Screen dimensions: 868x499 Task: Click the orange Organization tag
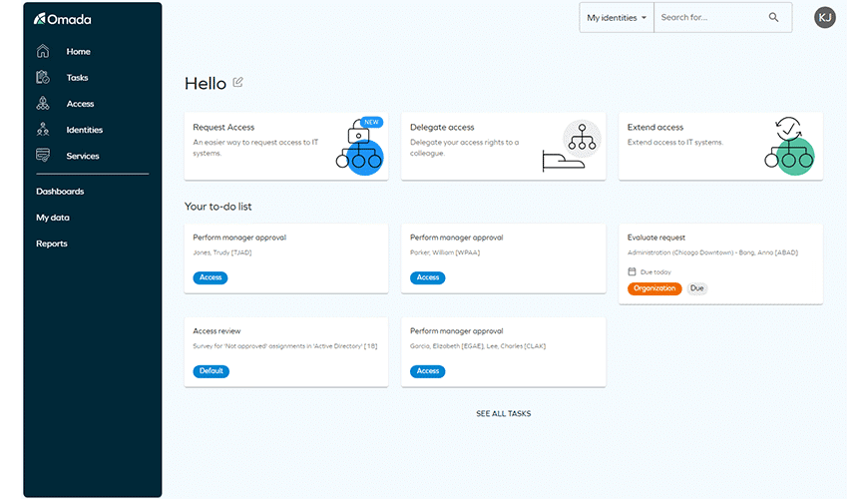(654, 288)
